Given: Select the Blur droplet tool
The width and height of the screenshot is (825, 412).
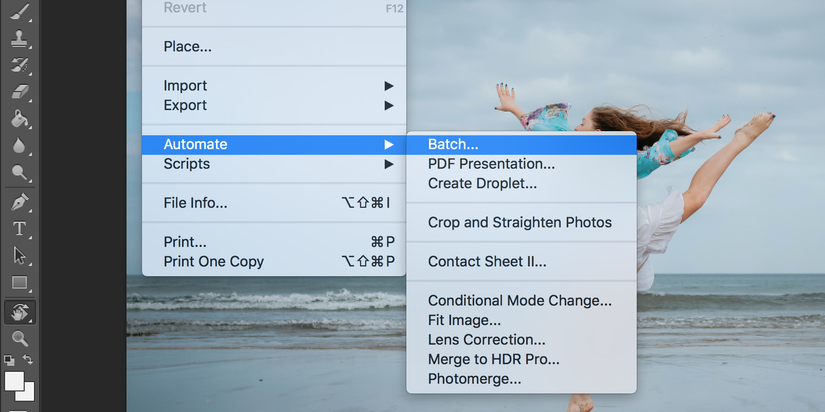Looking at the screenshot, I should click(19, 146).
